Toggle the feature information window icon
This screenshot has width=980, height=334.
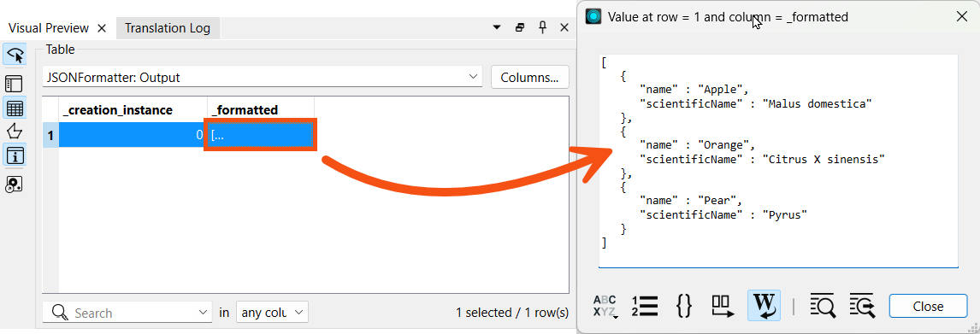pos(15,155)
